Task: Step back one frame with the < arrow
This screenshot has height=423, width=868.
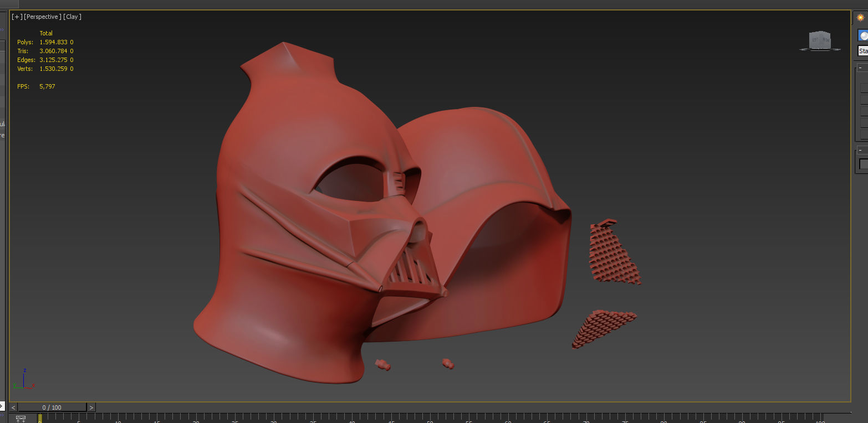Action: pyautogui.click(x=13, y=407)
